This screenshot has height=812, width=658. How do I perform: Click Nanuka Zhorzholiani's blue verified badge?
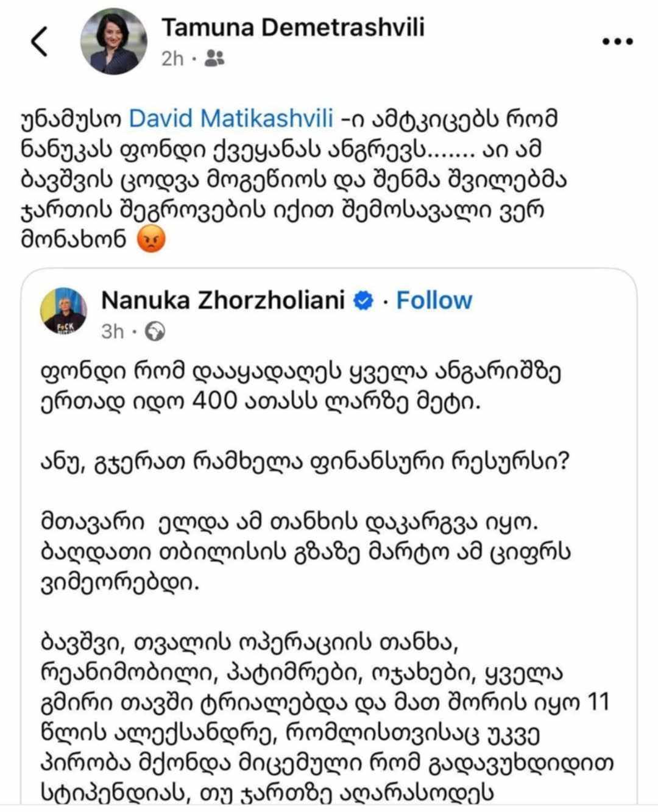(364, 300)
